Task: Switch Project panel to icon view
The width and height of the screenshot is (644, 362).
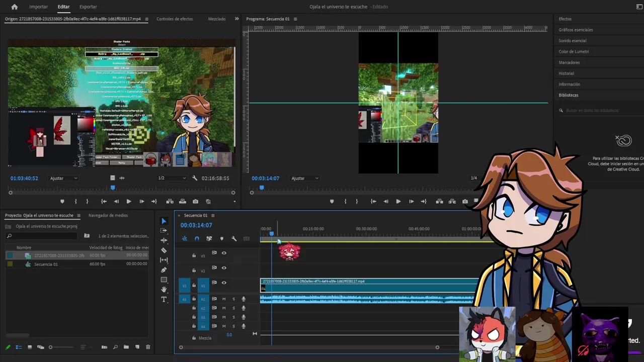Action: click(x=30, y=347)
